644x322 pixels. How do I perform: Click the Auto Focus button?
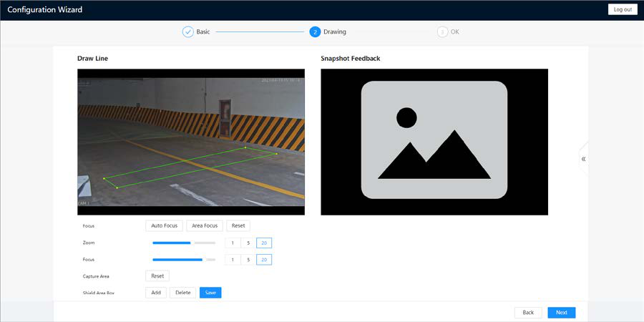[165, 225]
